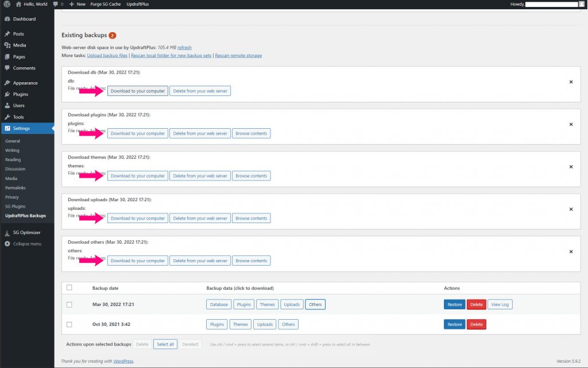Open Reading settings submenu
Image resolution: width=588 pixels, height=368 pixels.
pos(13,160)
